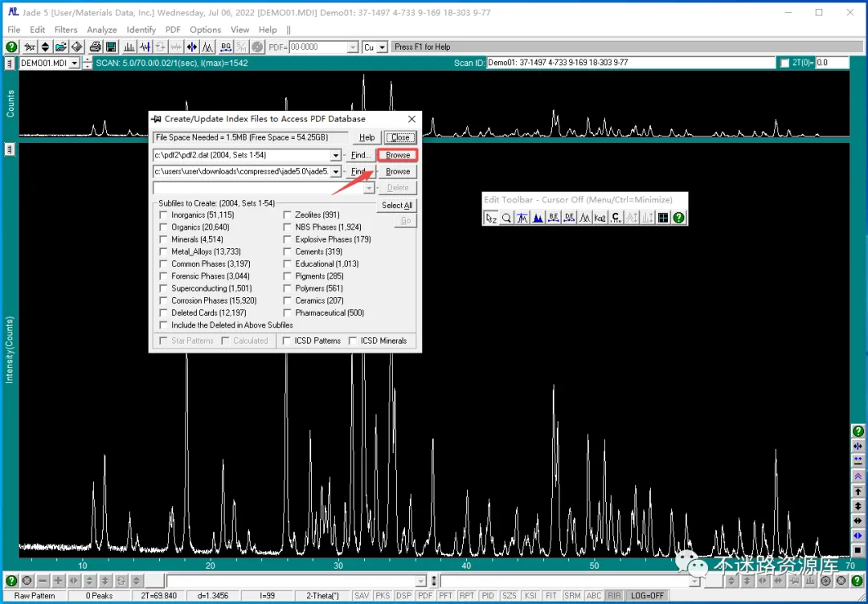Open the Identify menu
Image resolution: width=868 pixels, height=604 pixels.
(141, 29)
